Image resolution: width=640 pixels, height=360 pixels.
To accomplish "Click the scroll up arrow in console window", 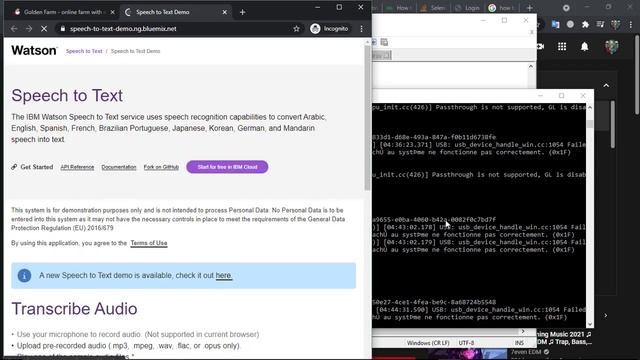I will click(590, 107).
